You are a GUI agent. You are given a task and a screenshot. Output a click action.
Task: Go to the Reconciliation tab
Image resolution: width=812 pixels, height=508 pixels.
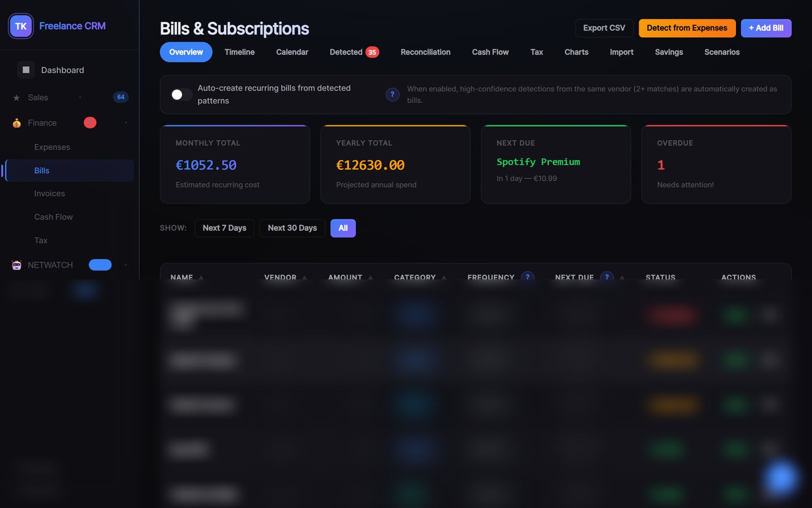(x=425, y=52)
